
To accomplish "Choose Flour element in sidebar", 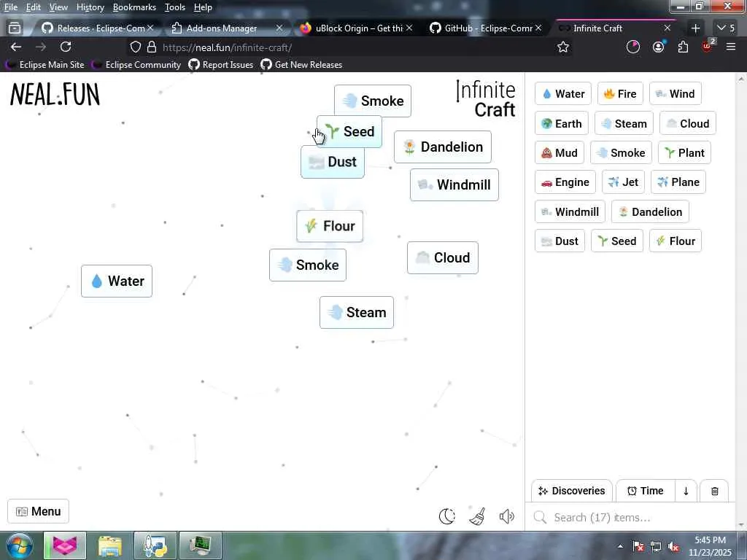I will [675, 241].
